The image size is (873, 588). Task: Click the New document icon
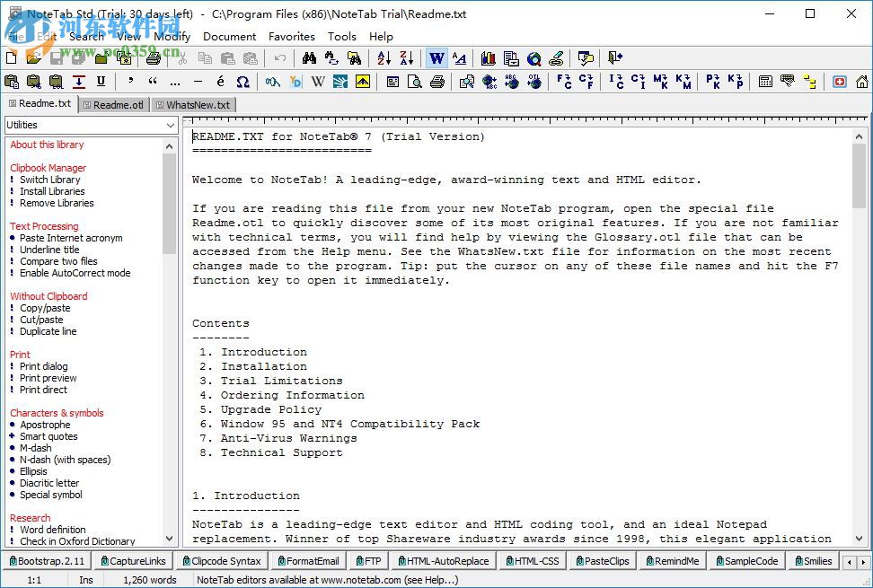coord(11,57)
